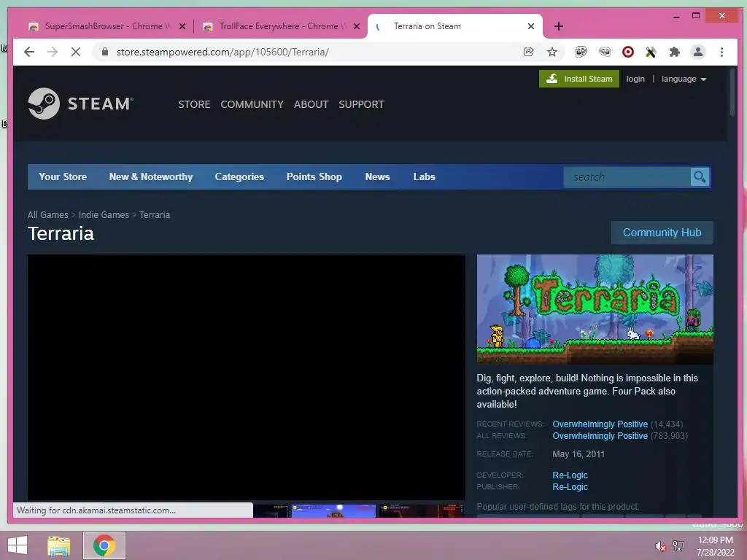The width and height of the screenshot is (747, 560).
Task: Open the SUPPORT page
Action: coord(361,104)
